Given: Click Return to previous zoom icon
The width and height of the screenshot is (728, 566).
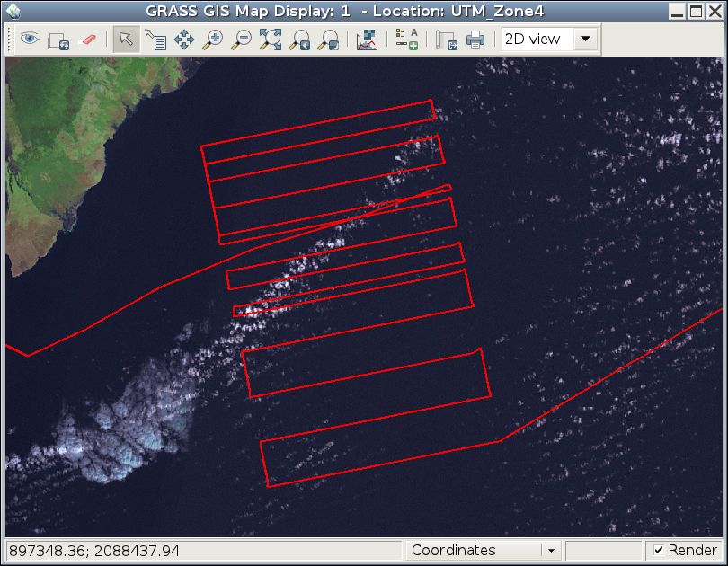Looking at the screenshot, I should [x=299, y=40].
